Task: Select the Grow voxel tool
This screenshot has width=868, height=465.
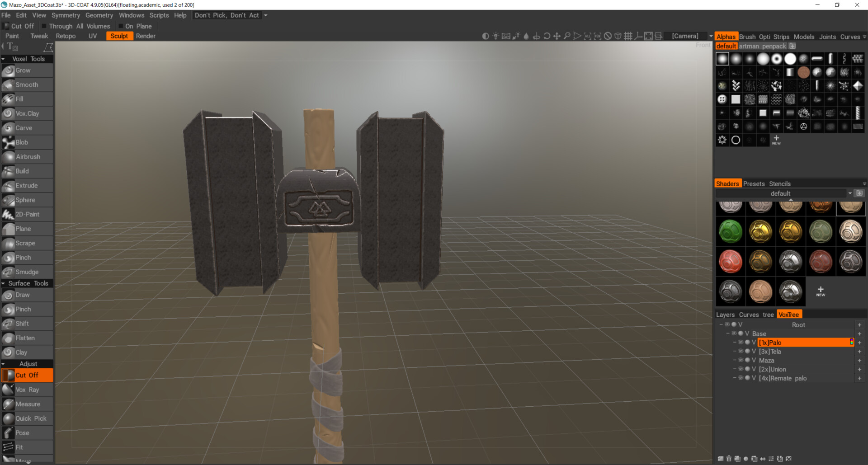Action: (27, 70)
